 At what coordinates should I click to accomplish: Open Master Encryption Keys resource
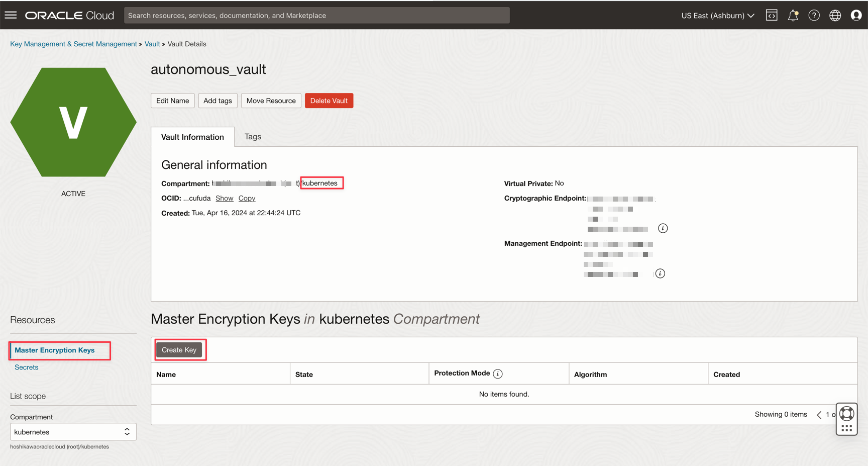point(55,350)
